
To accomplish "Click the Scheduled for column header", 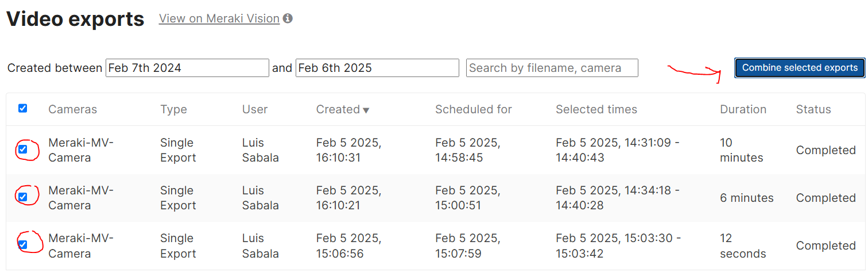I will (474, 109).
